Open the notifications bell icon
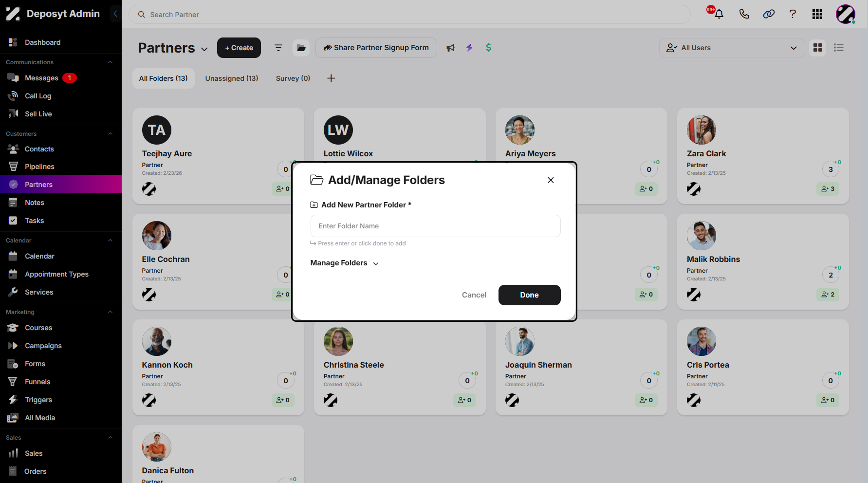Screen dimensions: 868x483 [x=719, y=14]
